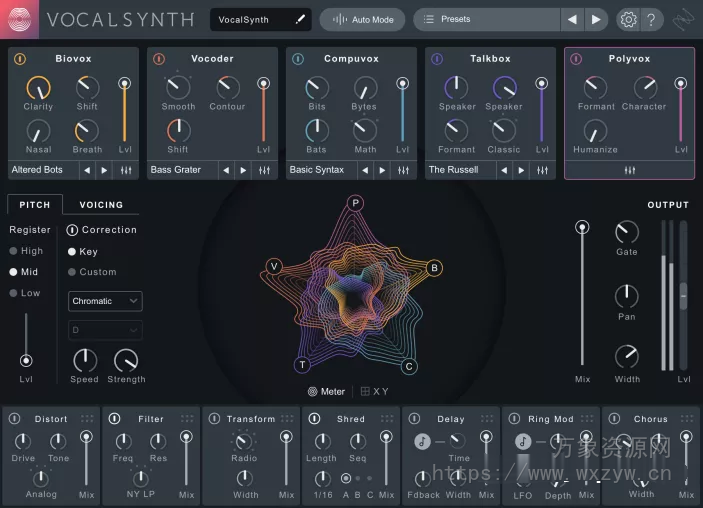This screenshot has height=508, width=703.
Task: Open the Chromatic scale dropdown
Action: tap(105, 301)
